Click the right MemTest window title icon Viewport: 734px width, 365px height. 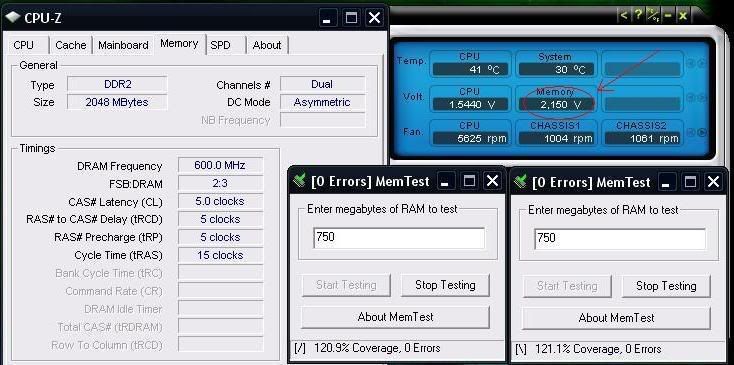pos(520,182)
